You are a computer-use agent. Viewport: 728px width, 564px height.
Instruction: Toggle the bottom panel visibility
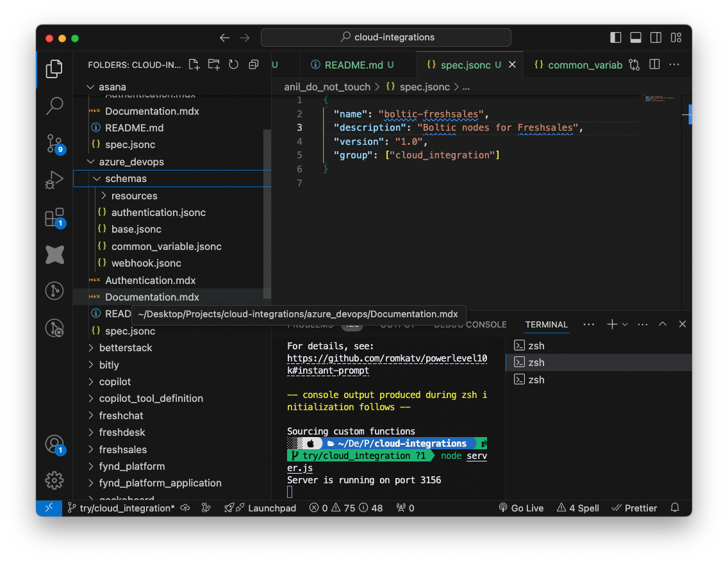pyautogui.click(x=636, y=38)
